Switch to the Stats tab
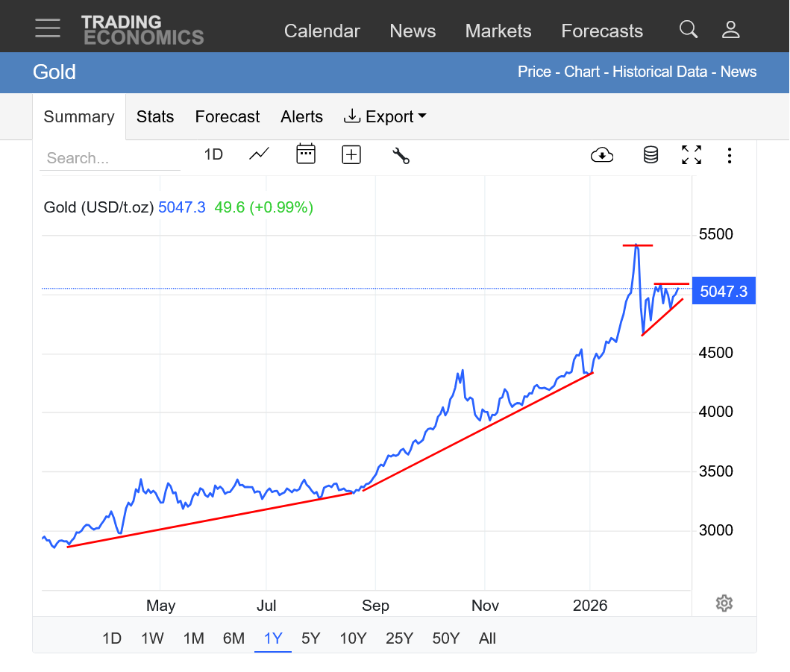The image size is (790, 672). tap(155, 116)
